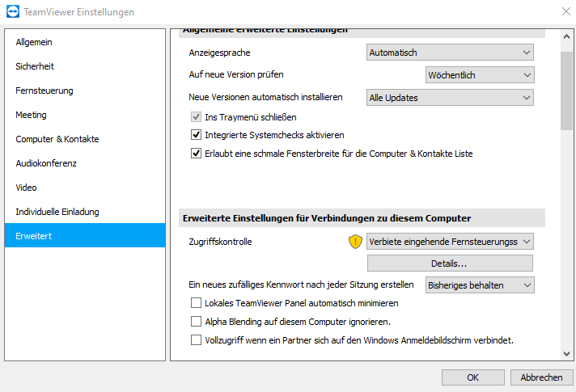Image resolution: width=576 pixels, height=392 pixels.
Task: Uncheck Erlaubt eine schmale Fensterbreite option
Action: tap(196, 153)
